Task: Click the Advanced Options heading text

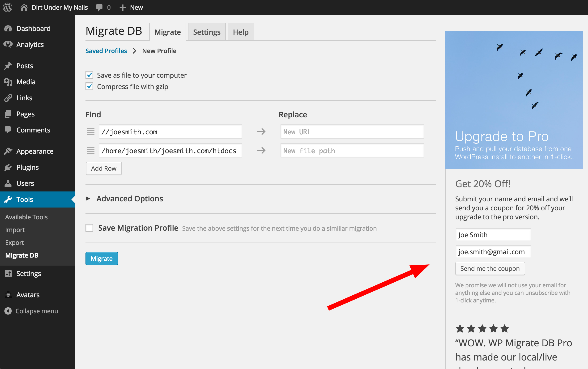Action: (x=130, y=199)
